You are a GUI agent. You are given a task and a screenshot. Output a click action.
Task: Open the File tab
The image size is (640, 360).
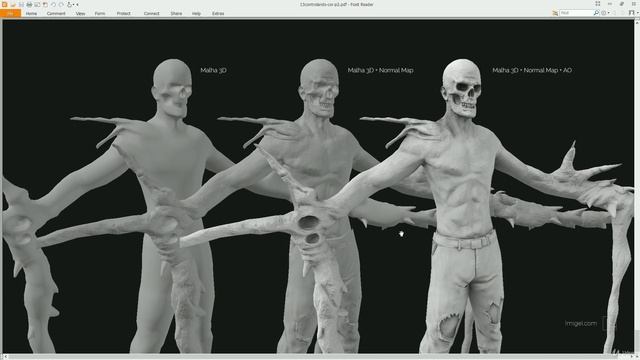[10, 13]
